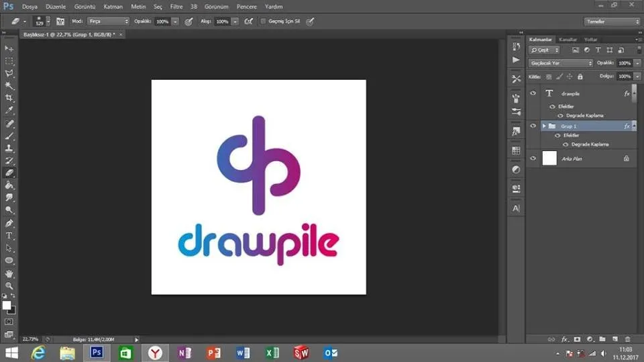Open the eraser Opaklık dropdown arrow
This screenshot has height=362, width=644.
[x=175, y=21]
